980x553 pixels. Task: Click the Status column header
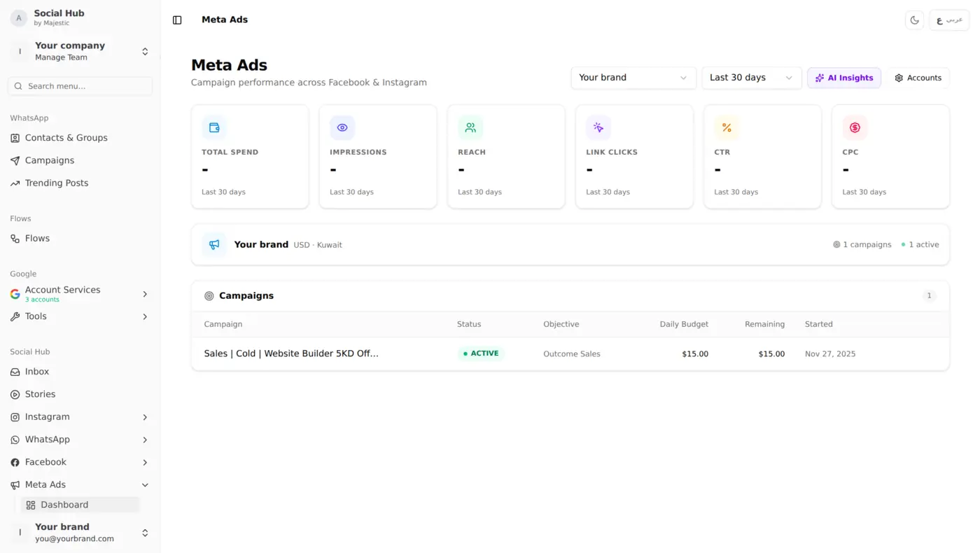coord(469,324)
